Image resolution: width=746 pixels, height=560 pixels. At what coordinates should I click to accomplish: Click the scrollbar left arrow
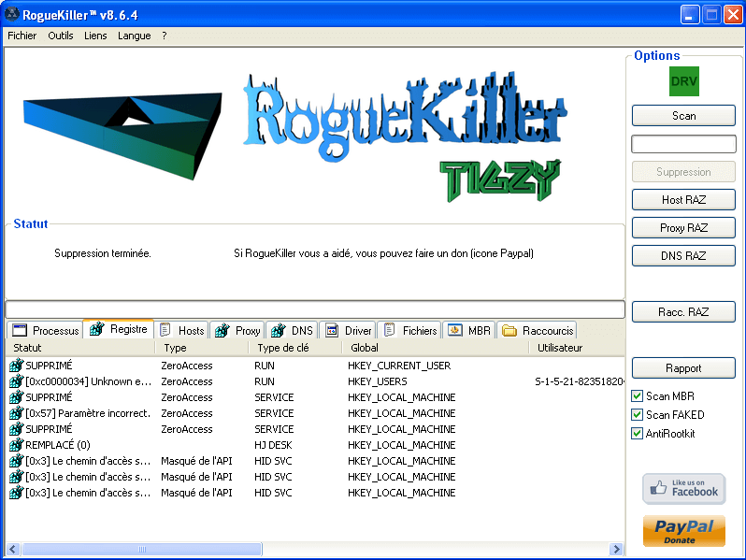click(x=13, y=549)
